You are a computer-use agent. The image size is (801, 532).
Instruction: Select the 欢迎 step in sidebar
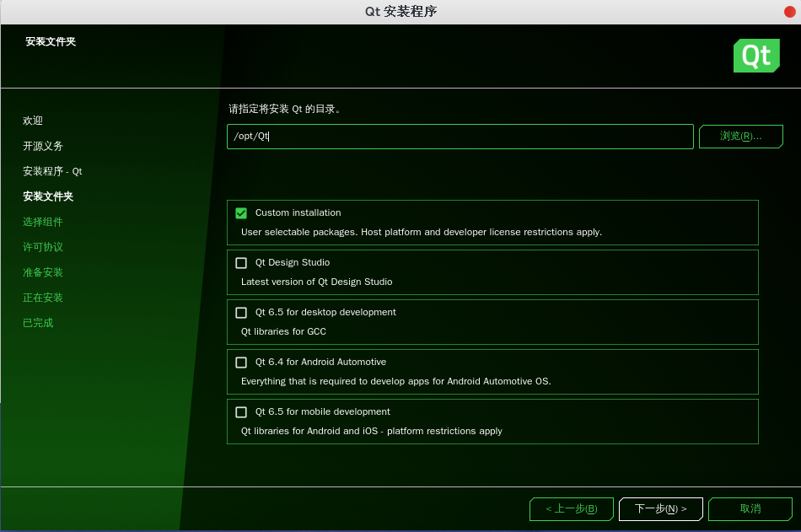33,121
